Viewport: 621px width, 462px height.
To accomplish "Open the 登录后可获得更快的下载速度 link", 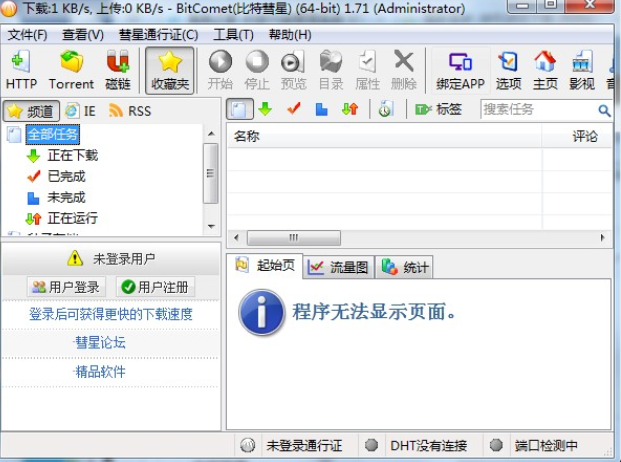I will pyautogui.click(x=111, y=314).
